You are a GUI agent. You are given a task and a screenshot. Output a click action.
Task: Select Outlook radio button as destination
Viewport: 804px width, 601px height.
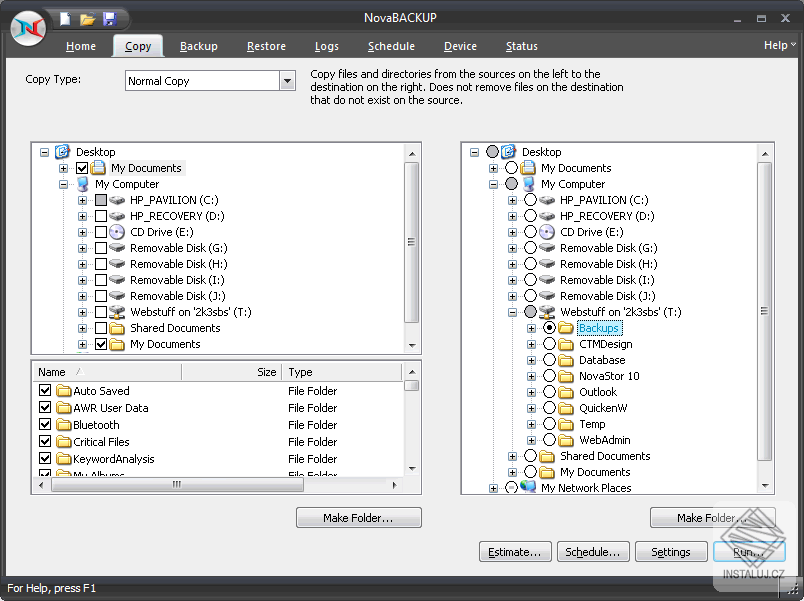pos(549,392)
